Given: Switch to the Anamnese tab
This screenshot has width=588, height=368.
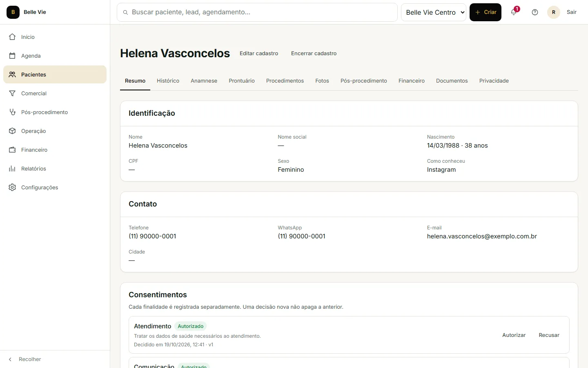Looking at the screenshot, I should (204, 81).
